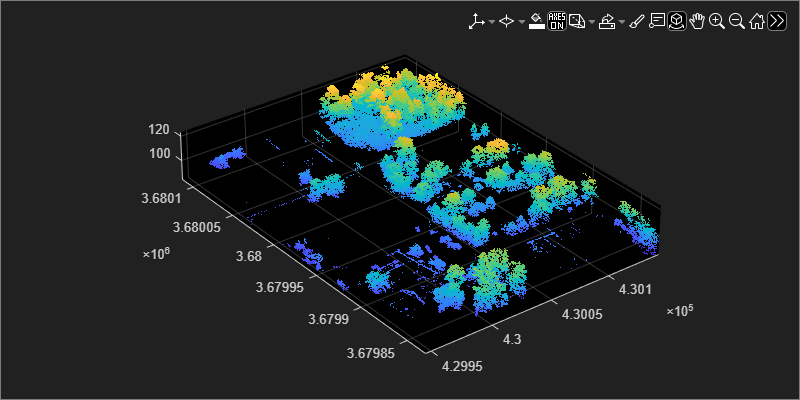Click the Z-axis tick label 100
Screen dimensions: 800x400
tap(159, 153)
